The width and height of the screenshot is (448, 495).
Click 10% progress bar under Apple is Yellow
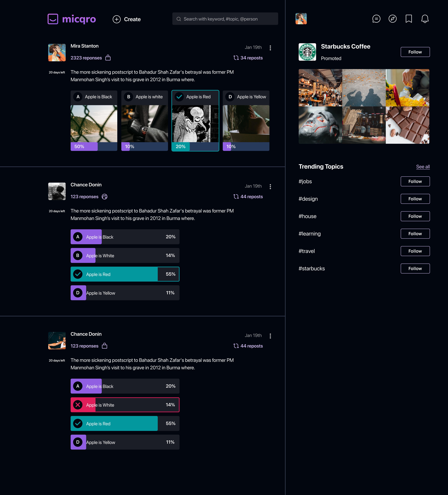246,147
